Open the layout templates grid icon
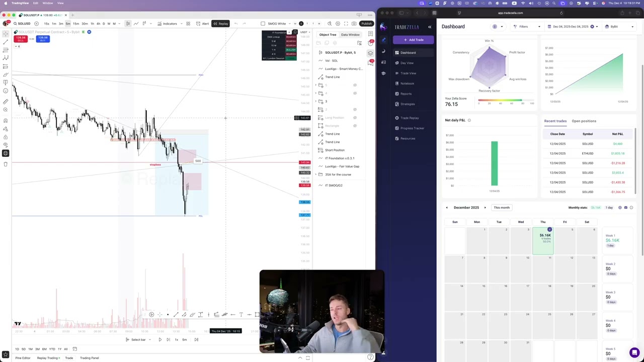This screenshot has height=362, width=644. tap(188, 24)
